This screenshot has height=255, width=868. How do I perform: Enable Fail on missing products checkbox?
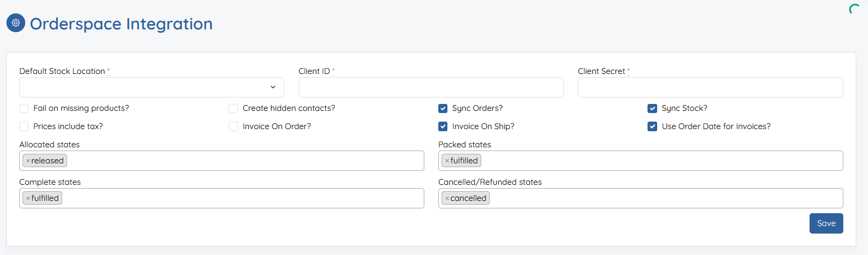[x=24, y=108]
